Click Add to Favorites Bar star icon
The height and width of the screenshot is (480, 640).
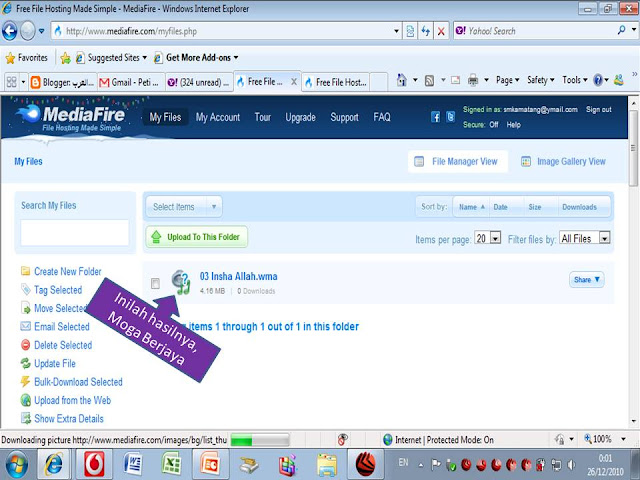(x=65, y=58)
